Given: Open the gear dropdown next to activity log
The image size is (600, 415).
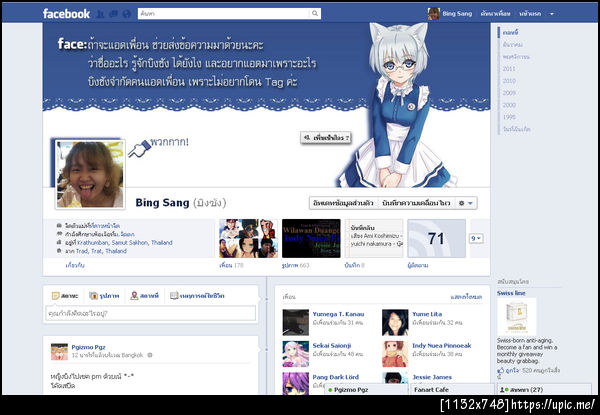Looking at the screenshot, I should [466, 203].
